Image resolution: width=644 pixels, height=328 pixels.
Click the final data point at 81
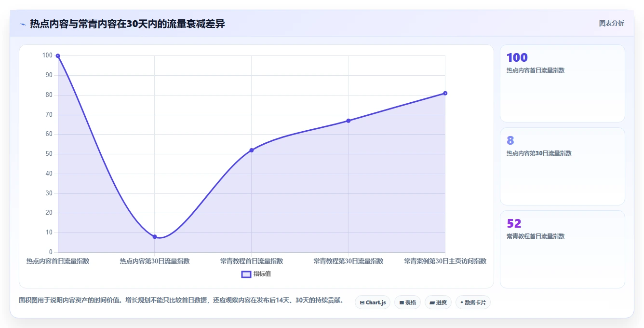click(x=445, y=93)
